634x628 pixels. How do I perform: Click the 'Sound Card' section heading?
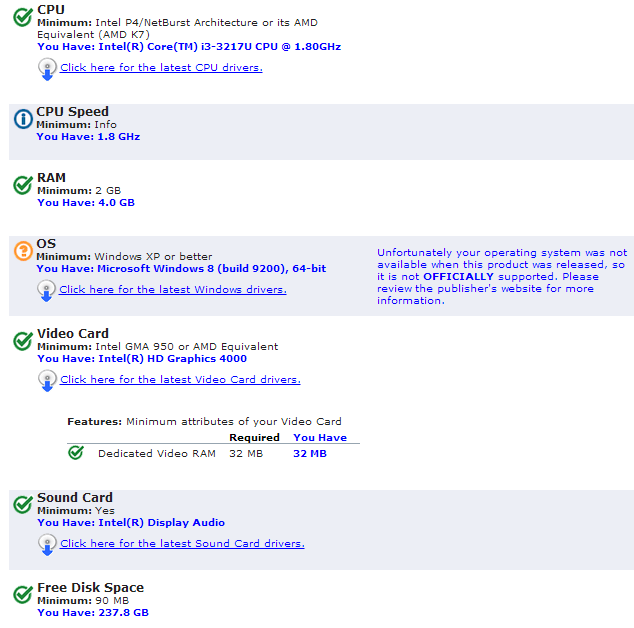[75, 497]
